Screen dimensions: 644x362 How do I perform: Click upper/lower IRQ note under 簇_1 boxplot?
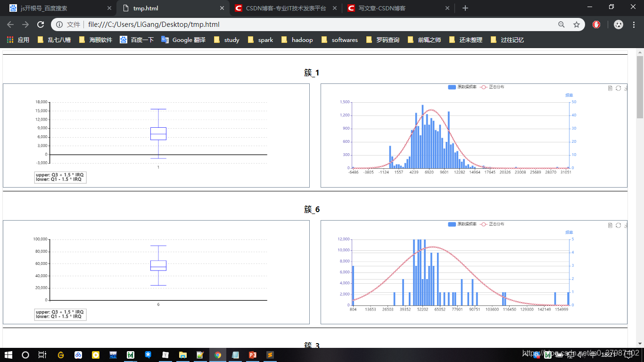pos(60,177)
